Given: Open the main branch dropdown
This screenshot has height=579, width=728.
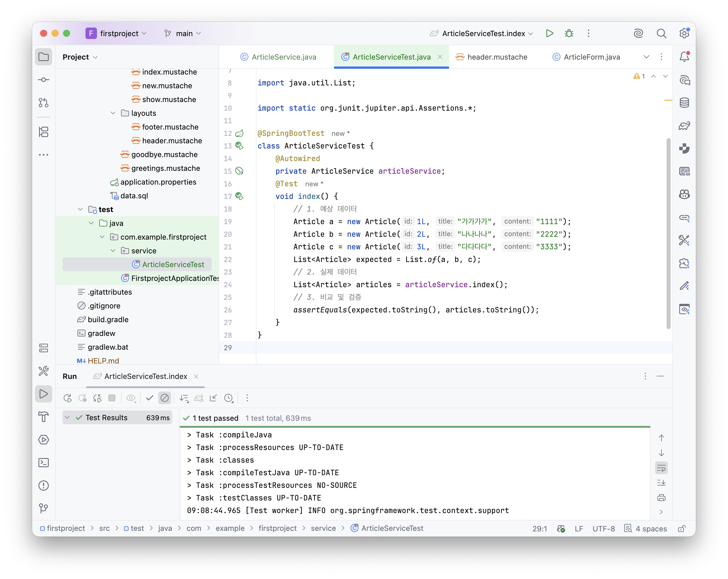Looking at the screenshot, I should pyautogui.click(x=182, y=33).
